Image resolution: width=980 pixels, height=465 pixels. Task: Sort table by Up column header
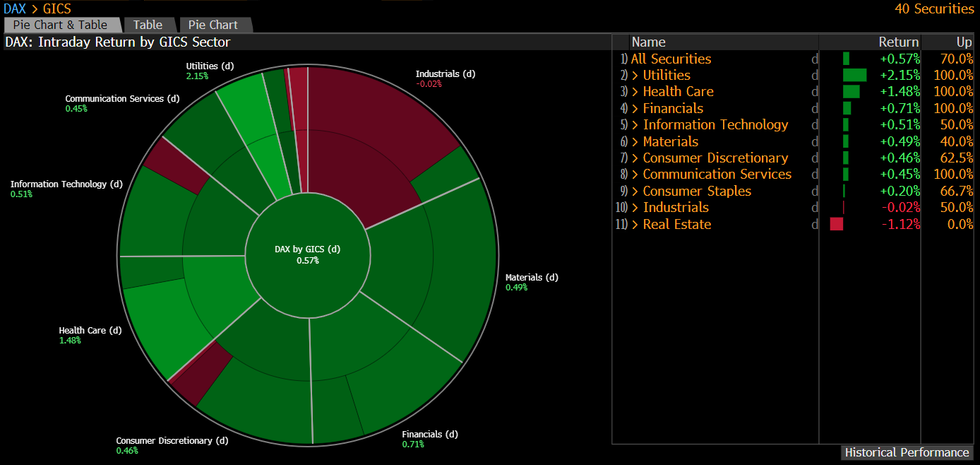[964, 42]
